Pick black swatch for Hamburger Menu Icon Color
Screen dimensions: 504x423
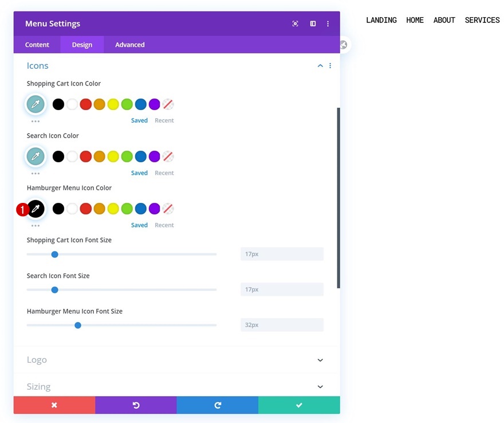click(58, 209)
